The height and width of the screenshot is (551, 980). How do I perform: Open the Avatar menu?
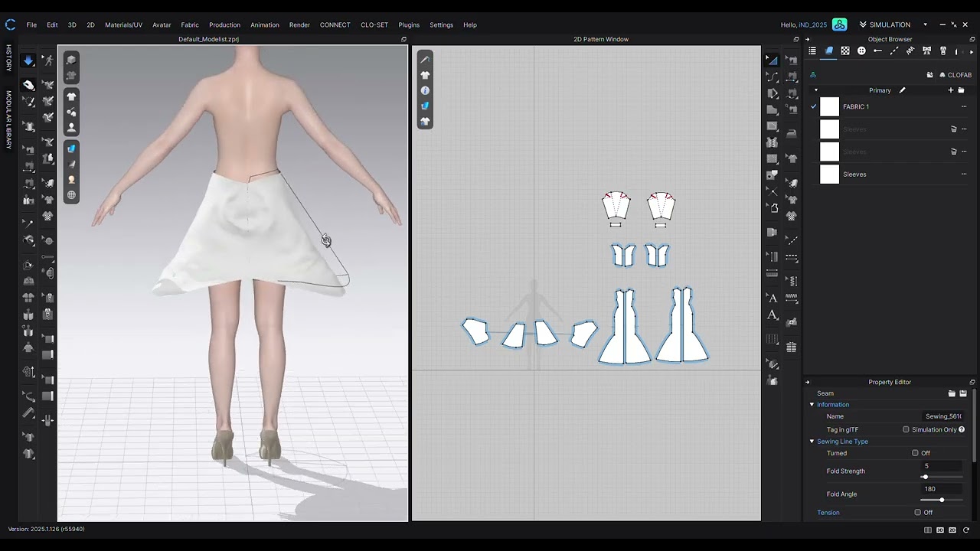[x=162, y=24]
